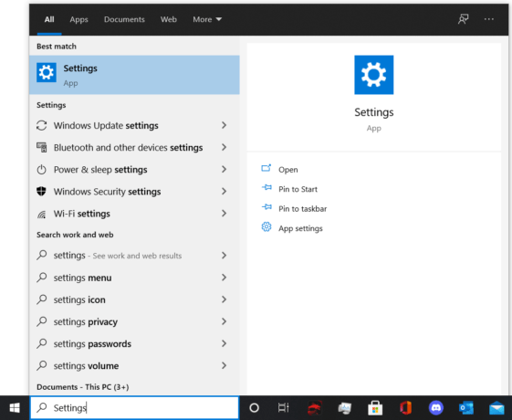Click 'Power & sleep settings' text
This screenshot has width=512, height=420.
coord(100,170)
